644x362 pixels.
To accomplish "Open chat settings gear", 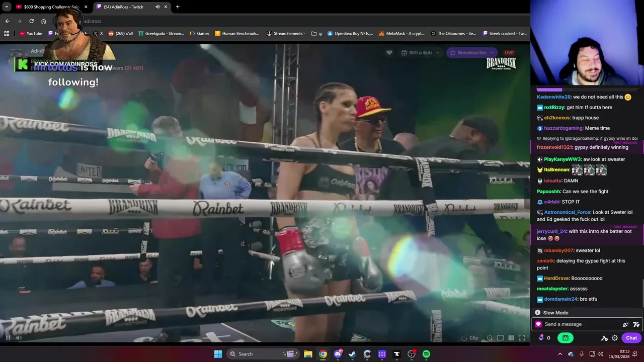I will pos(615,338).
